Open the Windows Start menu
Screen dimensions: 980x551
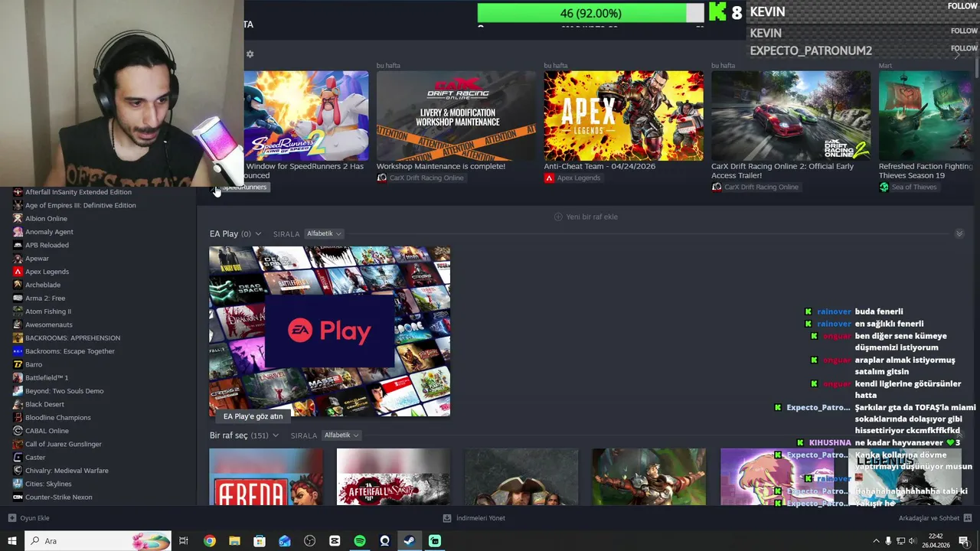click(x=12, y=541)
